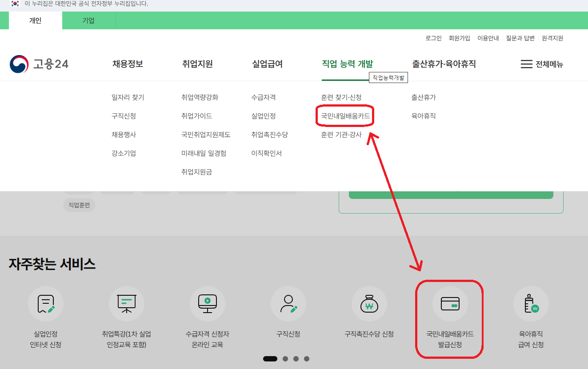Select the second carousel dot indicator
Viewport: 588px width, 369px height.
[x=285, y=359]
